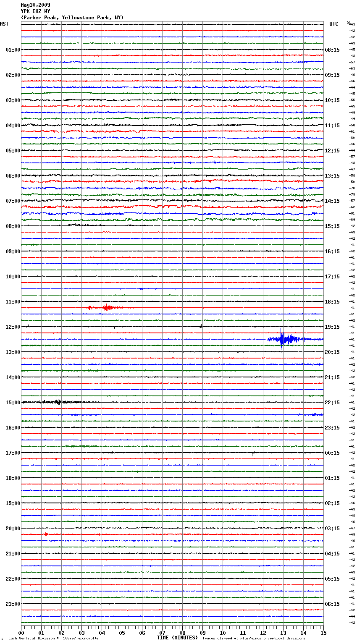Click the 06:15 UTC time label
Screen dimensions: 357x644
(x=332, y=604)
